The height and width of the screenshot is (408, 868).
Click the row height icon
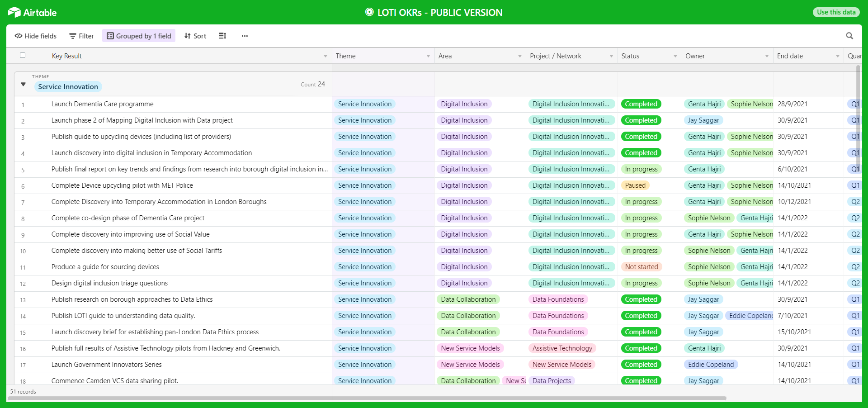click(x=222, y=36)
